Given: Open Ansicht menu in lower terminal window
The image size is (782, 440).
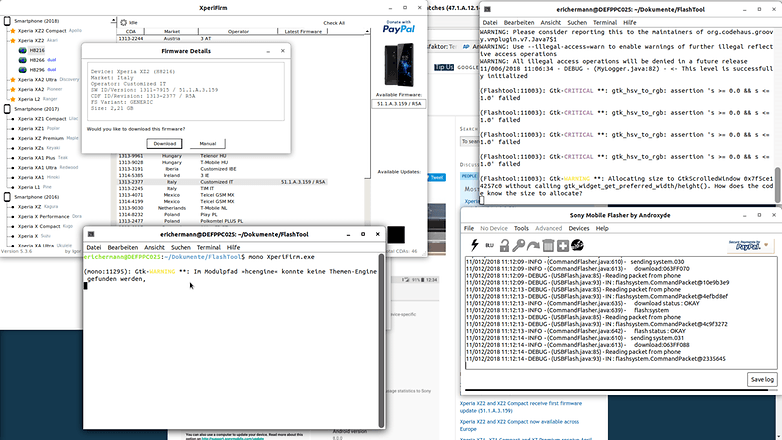Looking at the screenshot, I should click(154, 247).
